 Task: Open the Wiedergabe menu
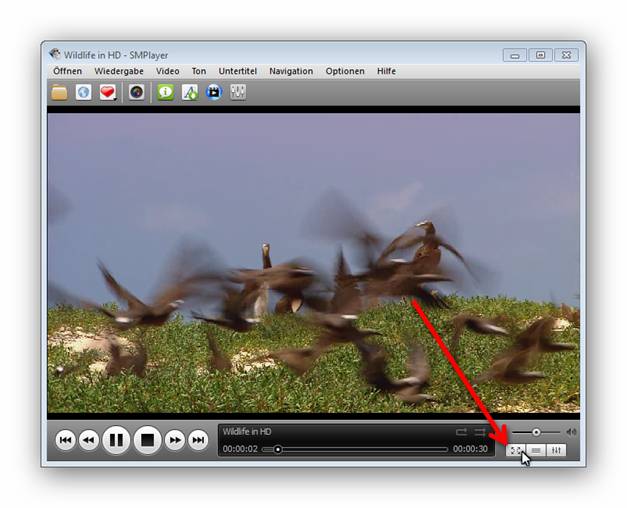(x=119, y=71)
